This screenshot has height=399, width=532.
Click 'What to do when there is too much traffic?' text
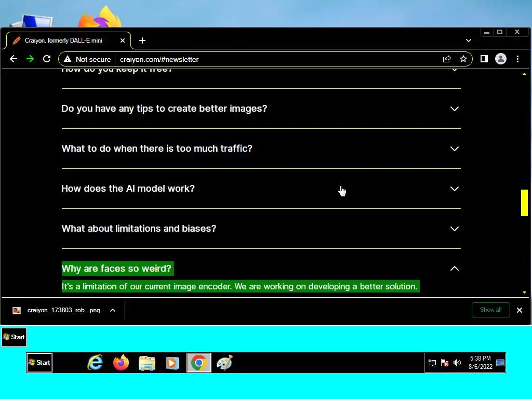(157, 149)
